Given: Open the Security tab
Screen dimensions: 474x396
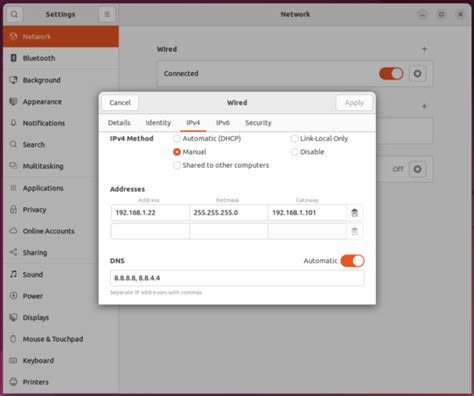Looking at the screenshot, I should point(258,123).
